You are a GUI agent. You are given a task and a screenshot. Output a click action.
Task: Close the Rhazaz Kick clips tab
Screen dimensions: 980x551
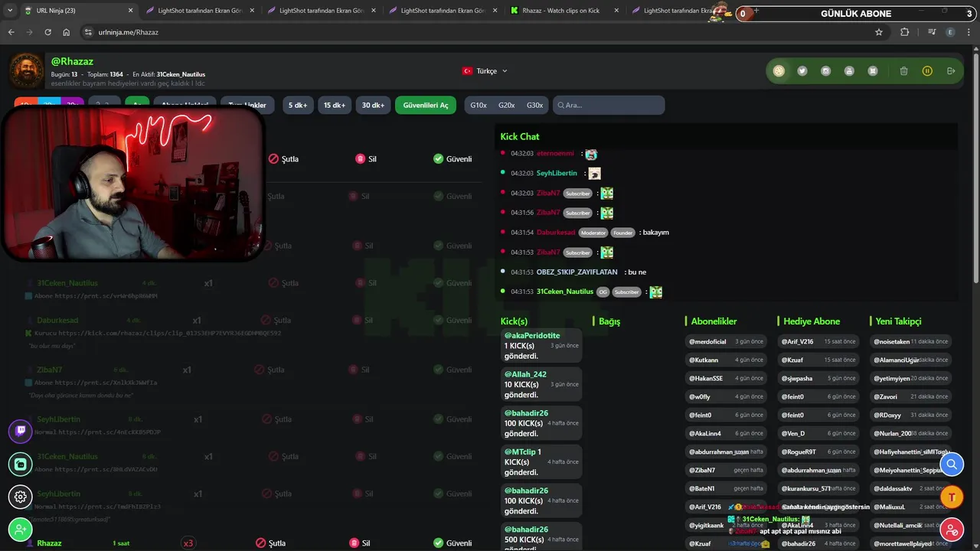616,11
